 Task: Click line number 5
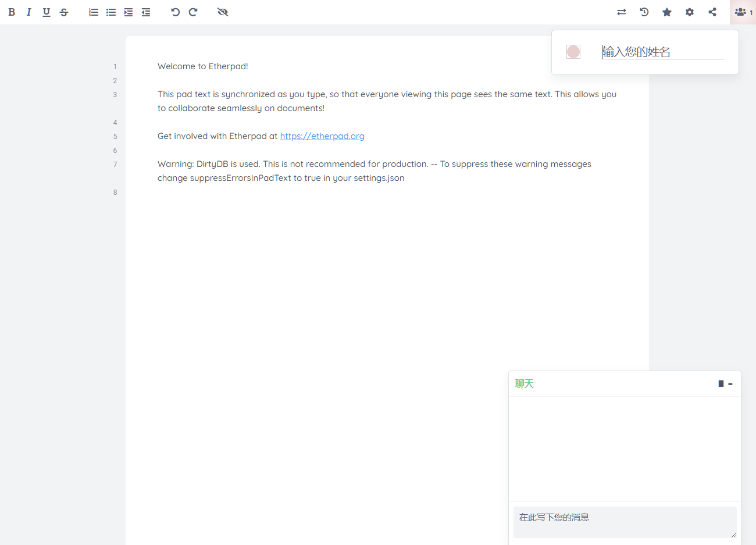pyautogui.click(x=115, y=137)
